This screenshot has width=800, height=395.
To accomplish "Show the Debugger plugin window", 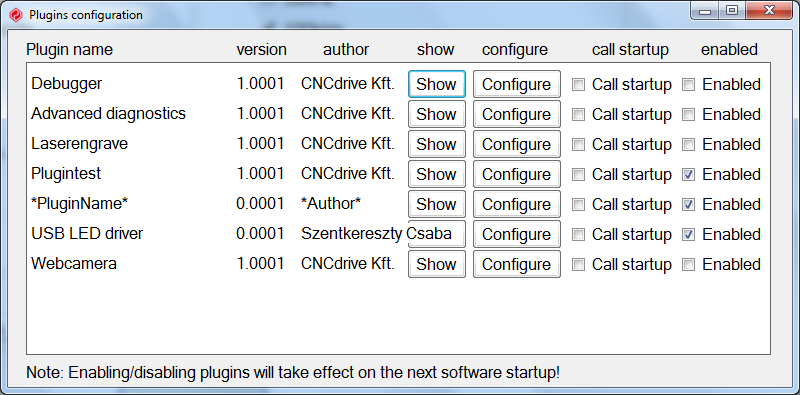I will [437, 84].
